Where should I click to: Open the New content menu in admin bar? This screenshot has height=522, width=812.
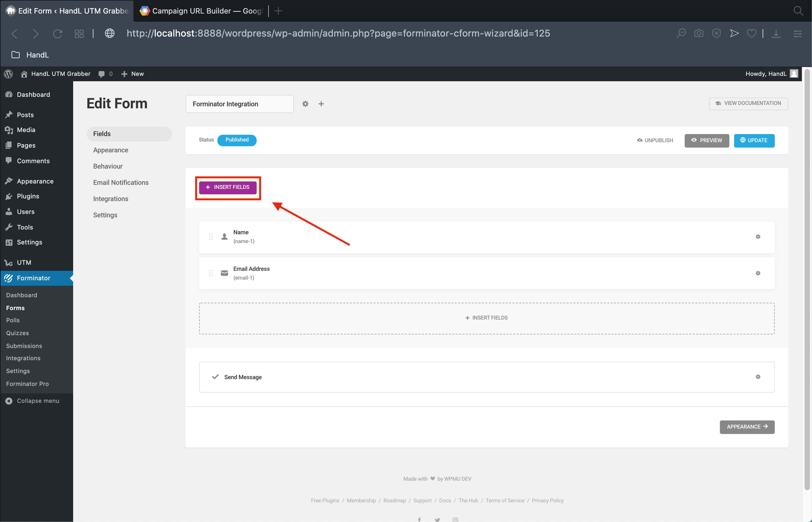(x=132, y=73)
